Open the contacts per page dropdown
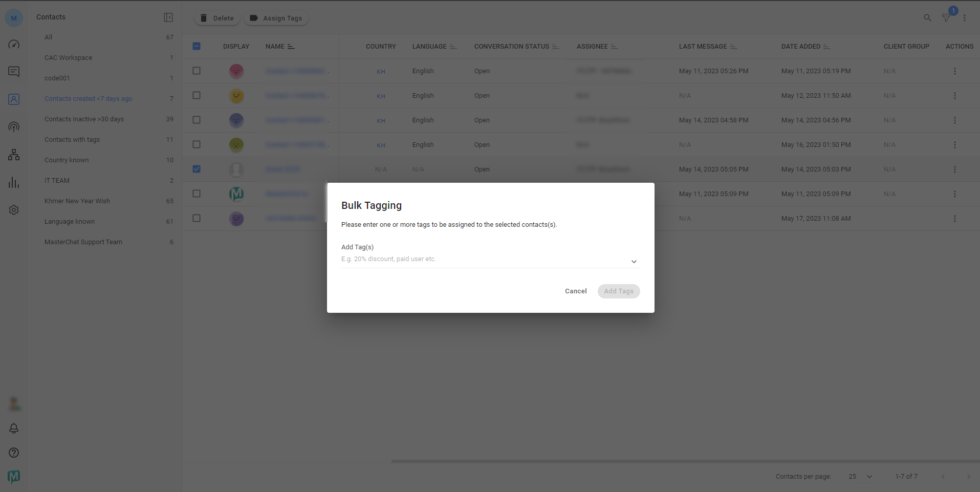Viewport: 980px width, 492px height. [860, 477]
